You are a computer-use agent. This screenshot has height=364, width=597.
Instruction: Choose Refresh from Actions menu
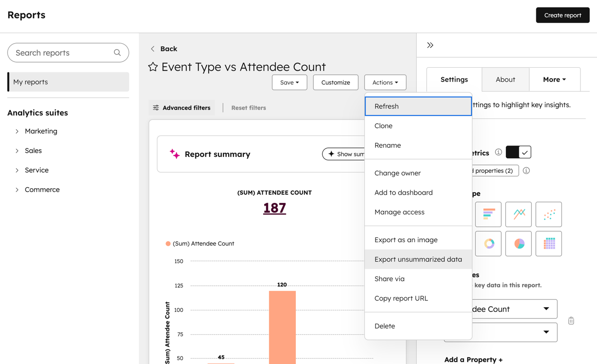point(418,106)
